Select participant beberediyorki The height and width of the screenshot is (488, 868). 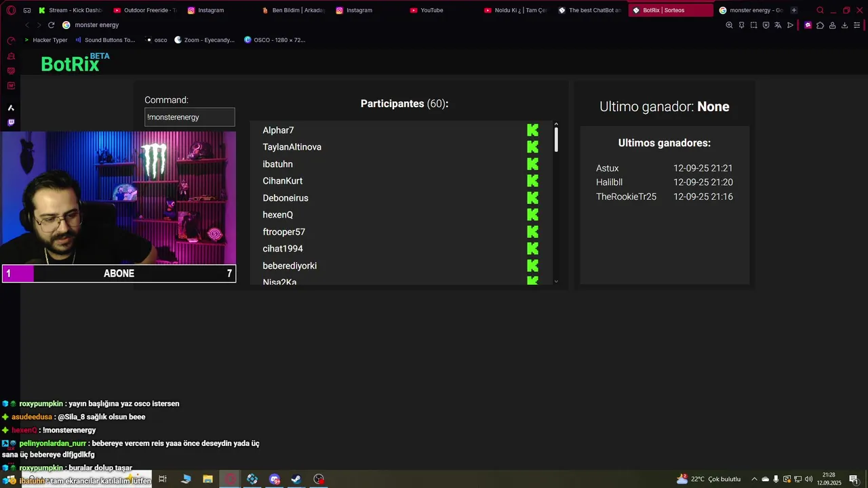tap(290, 266)
